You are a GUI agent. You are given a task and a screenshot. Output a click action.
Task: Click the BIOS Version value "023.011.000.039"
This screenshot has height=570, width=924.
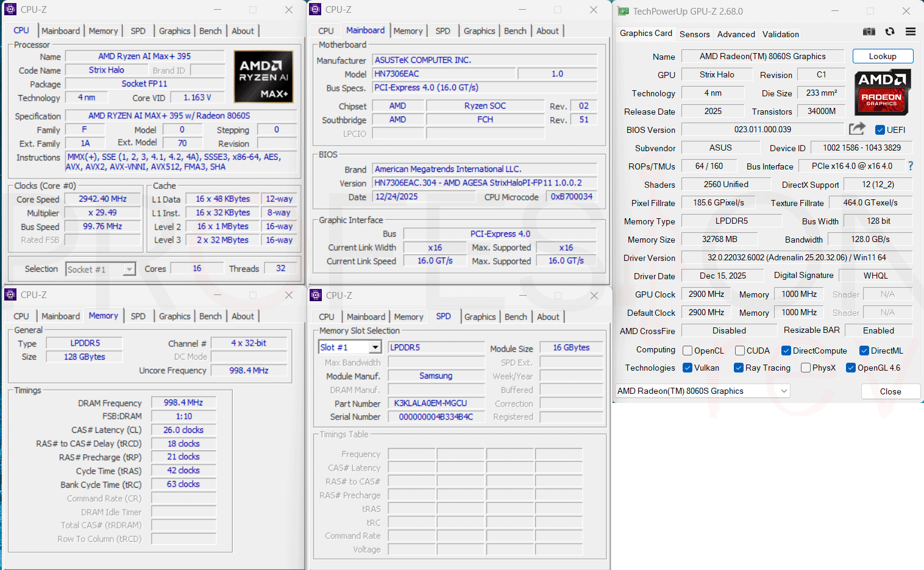click(x=762, y=129)
